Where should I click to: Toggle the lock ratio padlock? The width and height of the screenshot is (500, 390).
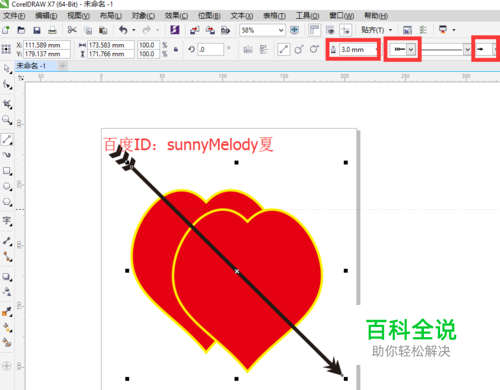coord(176,49)
